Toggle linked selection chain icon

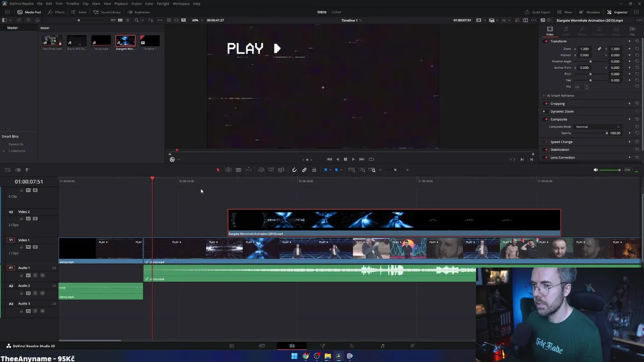coord(304,170)
